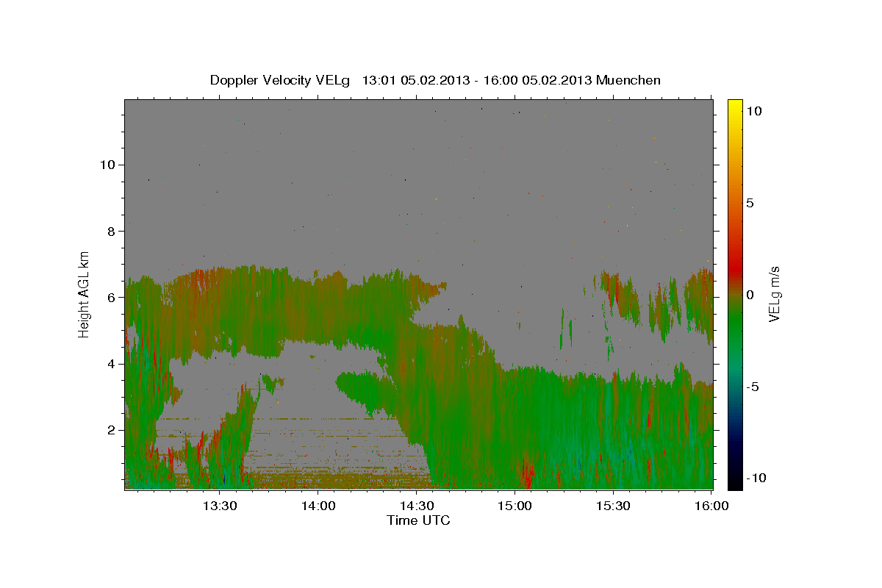Click the 'Time UTC' axis label

418,520
